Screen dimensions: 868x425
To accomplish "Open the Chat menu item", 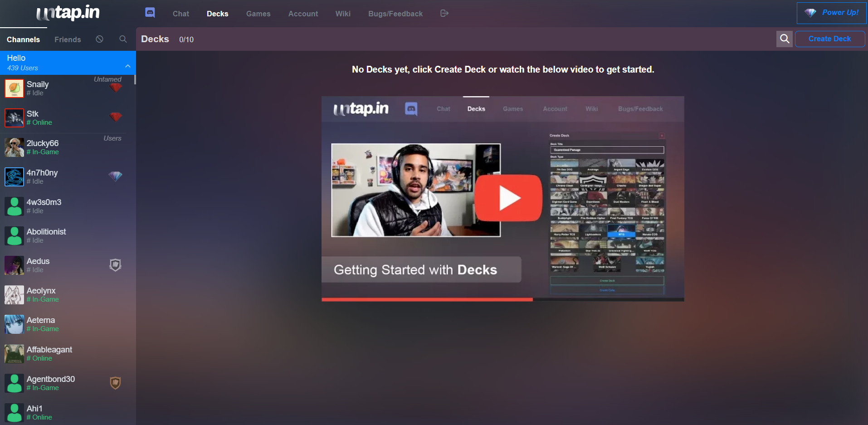I will 181,14.
